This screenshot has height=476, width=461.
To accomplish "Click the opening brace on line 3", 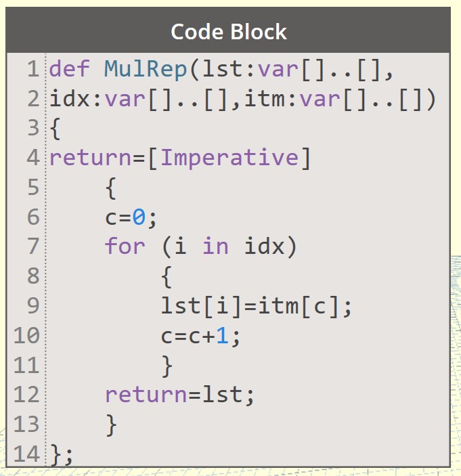I will tap(55, 129).
